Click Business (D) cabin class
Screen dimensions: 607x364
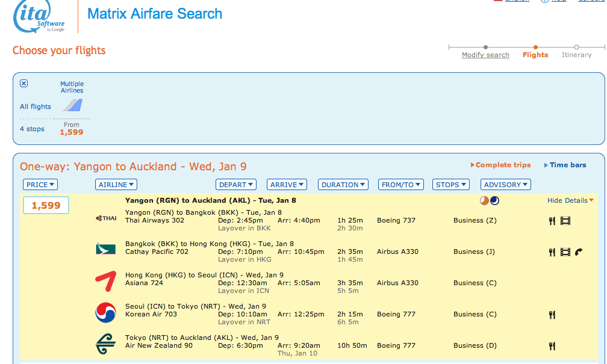[475, 346]
